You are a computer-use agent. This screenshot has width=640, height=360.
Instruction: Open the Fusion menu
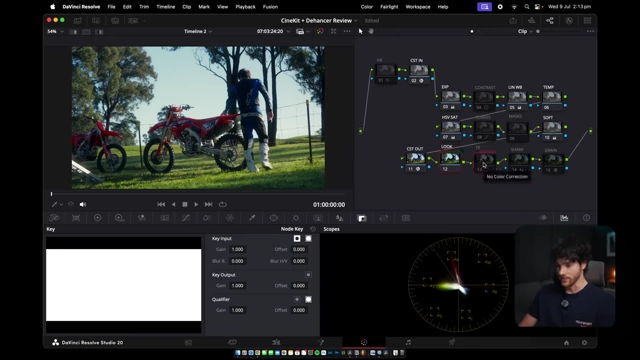270,7
